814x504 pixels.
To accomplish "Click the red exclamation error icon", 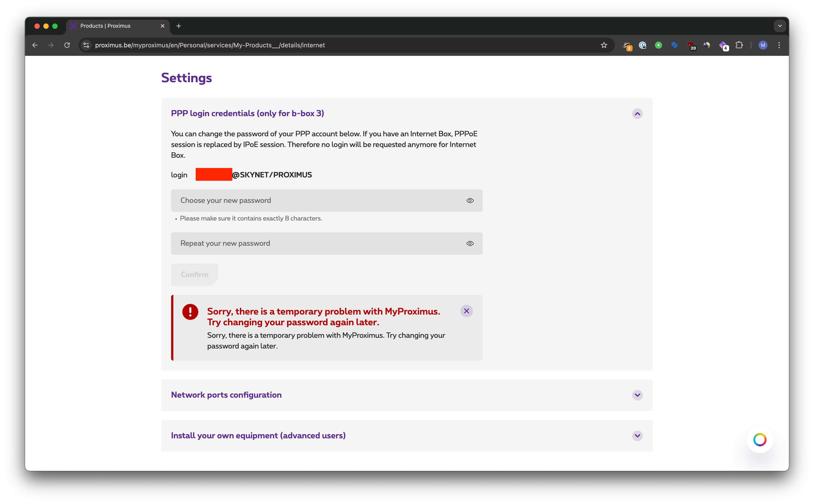I will coord(190,312).
